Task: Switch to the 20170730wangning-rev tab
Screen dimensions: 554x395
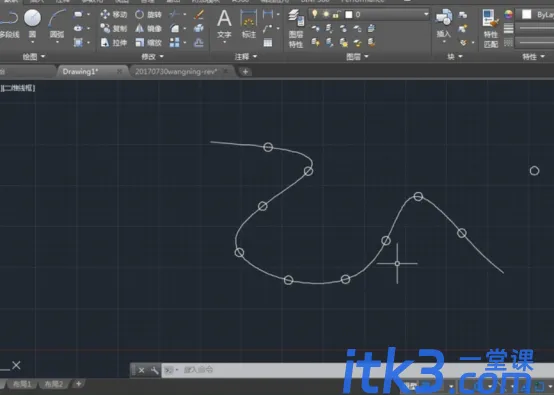Action: pyautogui.click(x=176, y=72)
